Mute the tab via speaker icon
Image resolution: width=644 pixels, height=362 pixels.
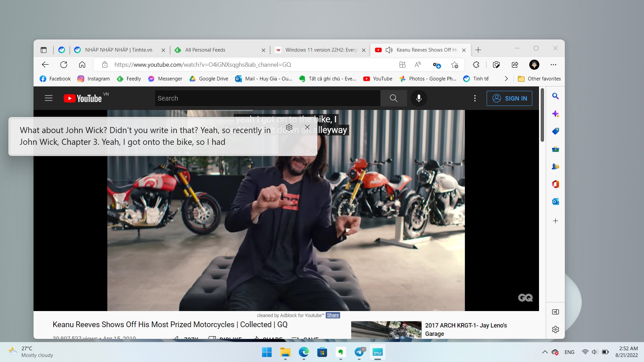tap(389, 50)
